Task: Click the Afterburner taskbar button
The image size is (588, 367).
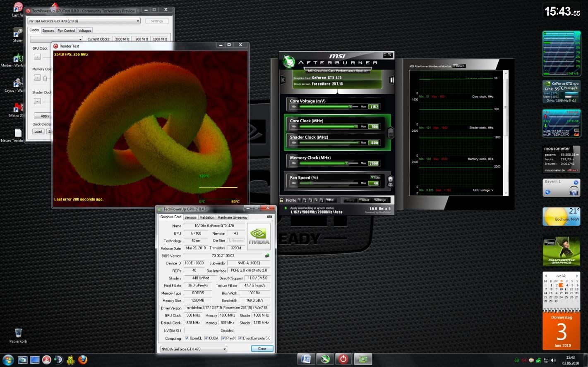Action: [x=326, y=359]
